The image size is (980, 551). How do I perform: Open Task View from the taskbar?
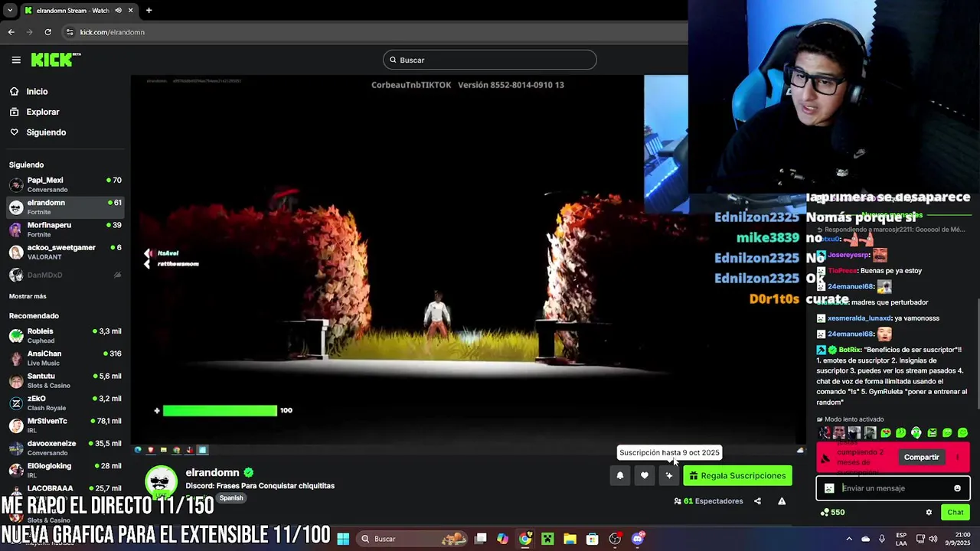[x=480, y=539]
